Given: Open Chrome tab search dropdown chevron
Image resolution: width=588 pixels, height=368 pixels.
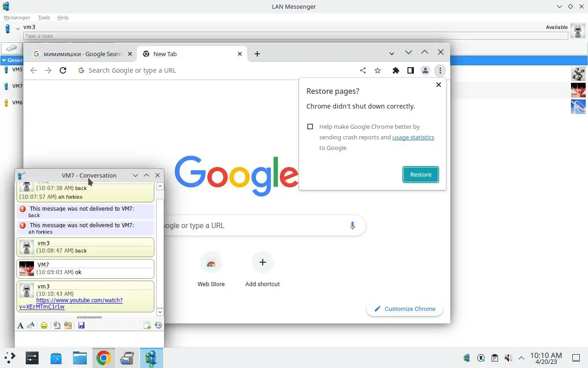Looking at the screenshot, I should (x=392, y=54).
